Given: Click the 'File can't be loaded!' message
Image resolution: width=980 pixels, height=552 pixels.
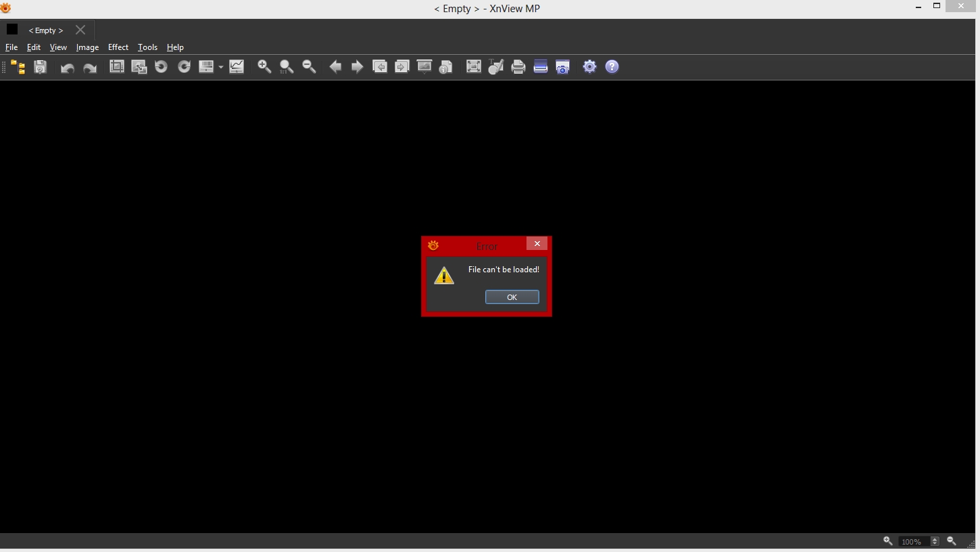Looking at the screenshot, I should pos(504,270).
